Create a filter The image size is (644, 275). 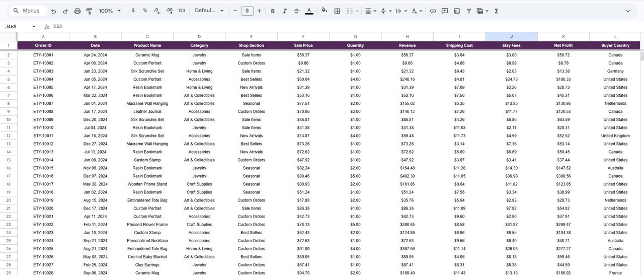click(x=469, y=11)
